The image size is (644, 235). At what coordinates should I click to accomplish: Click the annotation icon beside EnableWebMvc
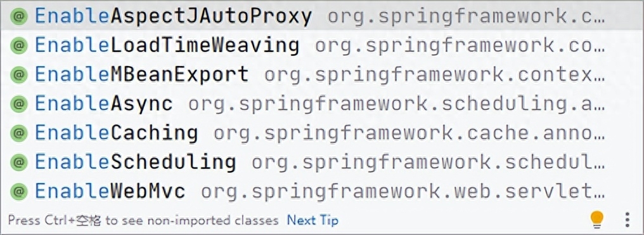coord(19,192)
